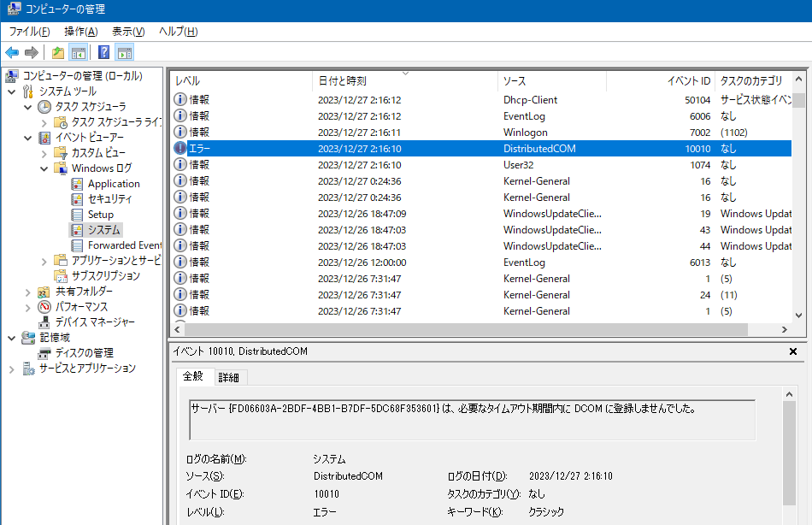812x525 pixels.
Task: Collapse the Windows ログ node
Action: (44, 168)
